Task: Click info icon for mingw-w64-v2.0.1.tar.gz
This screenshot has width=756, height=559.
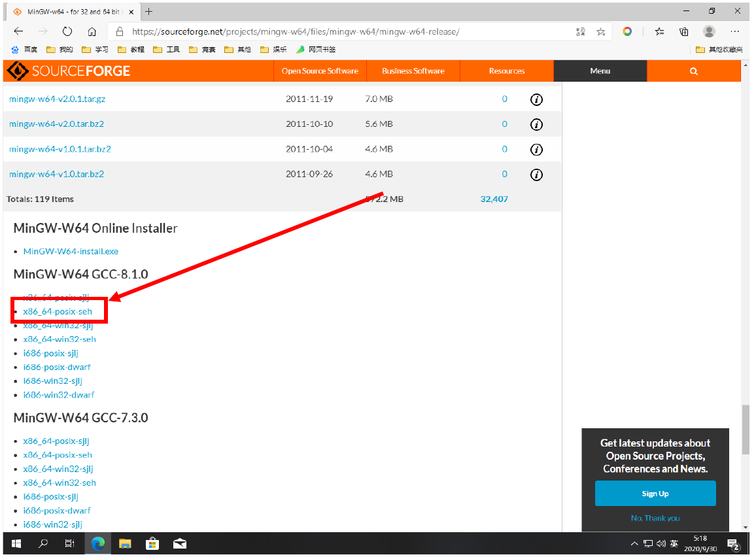Action: click(x=536, y=99)
